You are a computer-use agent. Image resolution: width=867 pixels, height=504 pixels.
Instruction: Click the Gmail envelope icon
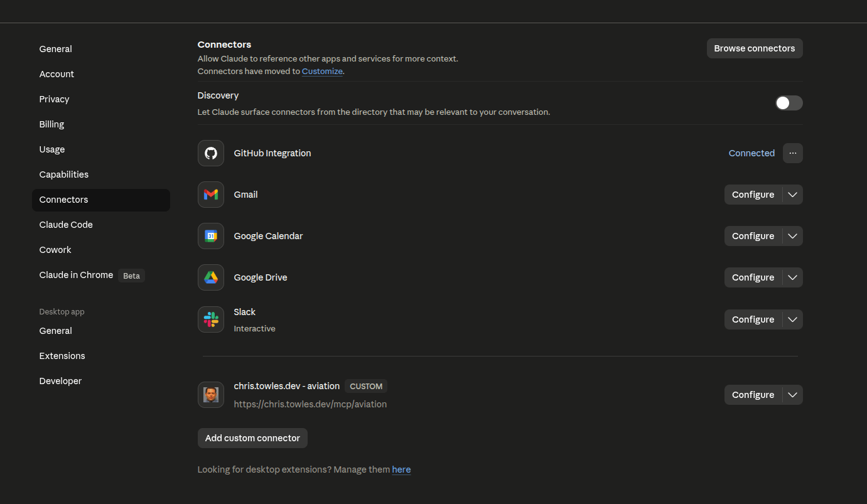[x=211, y=195]
